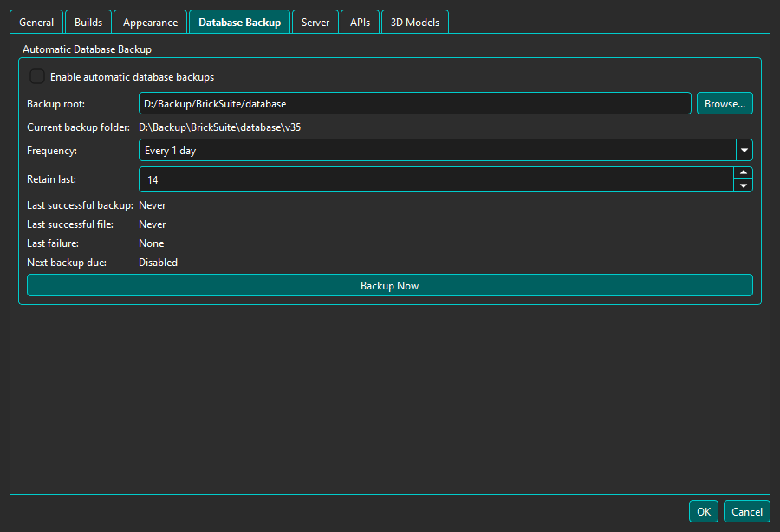Click the 'Frequency:' label
This screenshot has width=780, height=532.
[x=52, y=151]
